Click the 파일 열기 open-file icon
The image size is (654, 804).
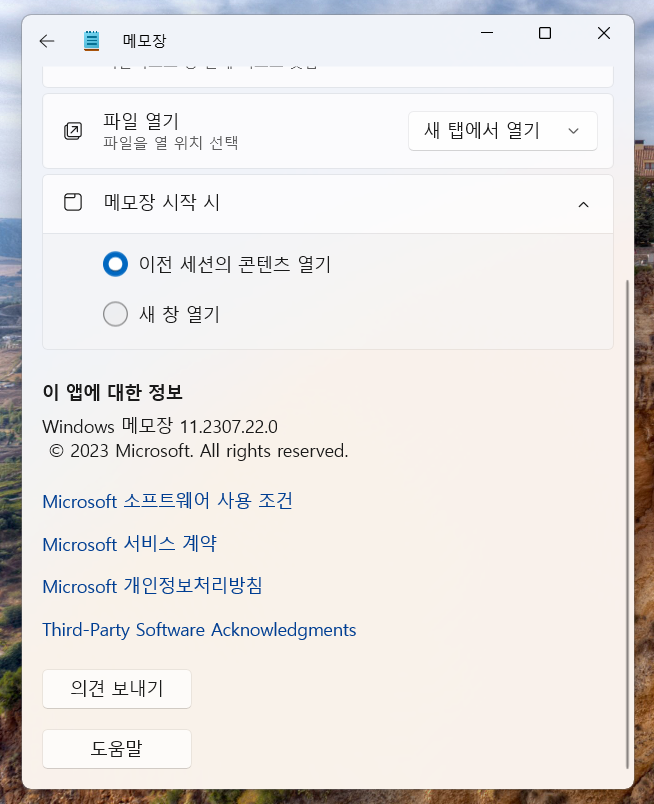(73, 131)
